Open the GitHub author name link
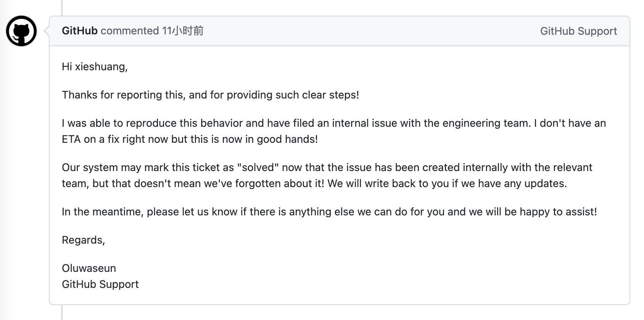 click(x=80, y=31)
